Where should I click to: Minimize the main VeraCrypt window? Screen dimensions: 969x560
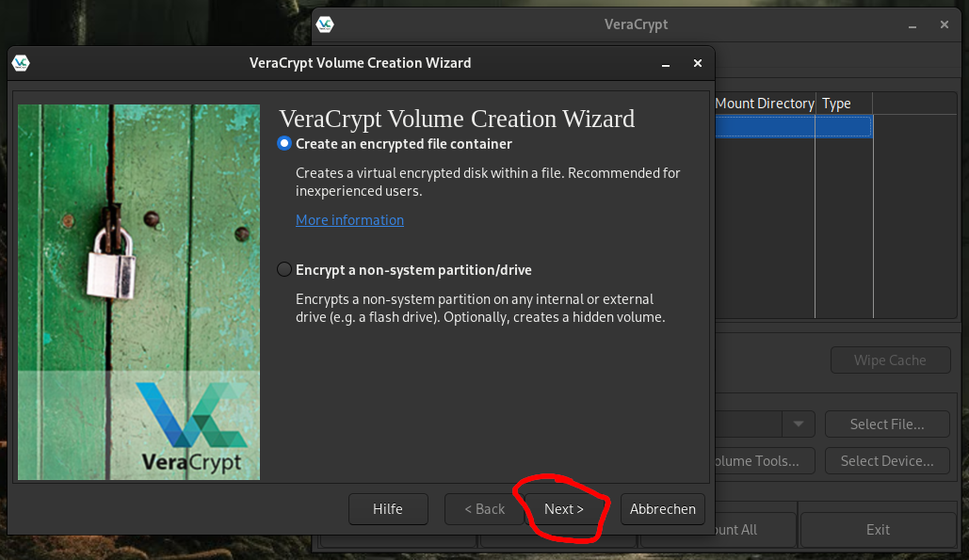coord(912,25)
